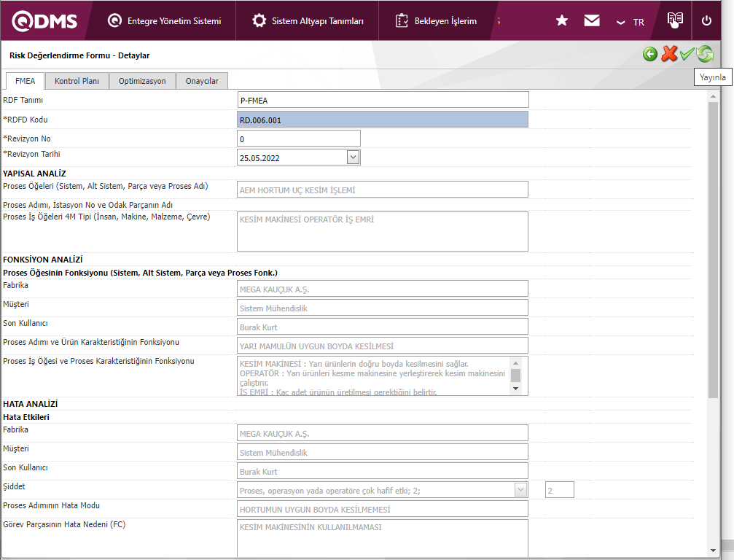Click the Yayınla publish arrows icon
The height and width of the screenshot is (560, 734).
coord(705,55)
